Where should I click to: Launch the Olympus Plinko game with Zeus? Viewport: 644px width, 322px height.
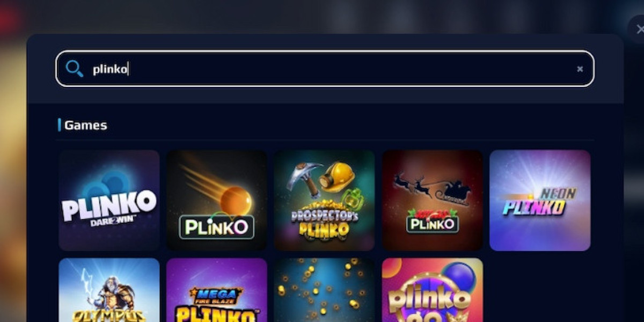click(109, 290)
